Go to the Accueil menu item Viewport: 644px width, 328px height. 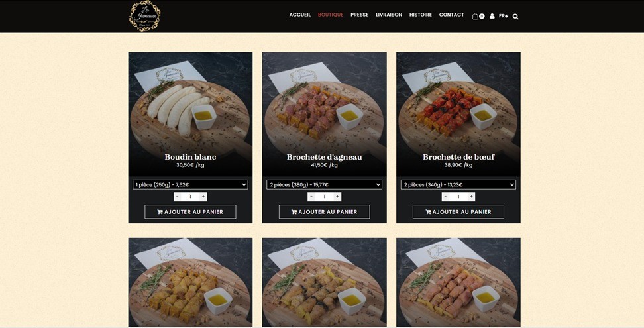click(300, 15)
